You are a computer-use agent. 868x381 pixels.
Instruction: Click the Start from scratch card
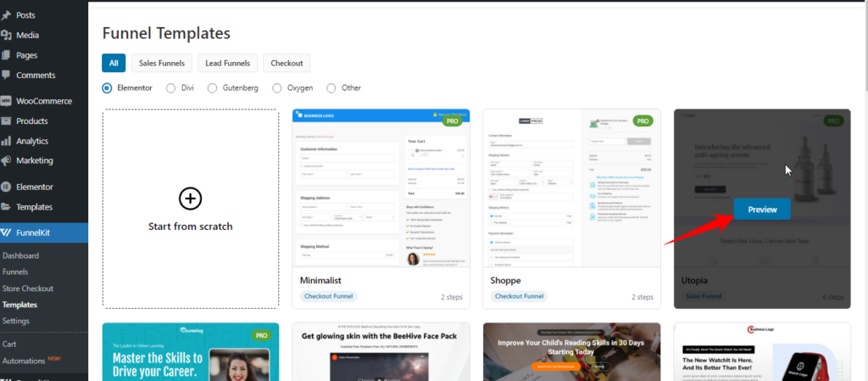pos(191,208)
